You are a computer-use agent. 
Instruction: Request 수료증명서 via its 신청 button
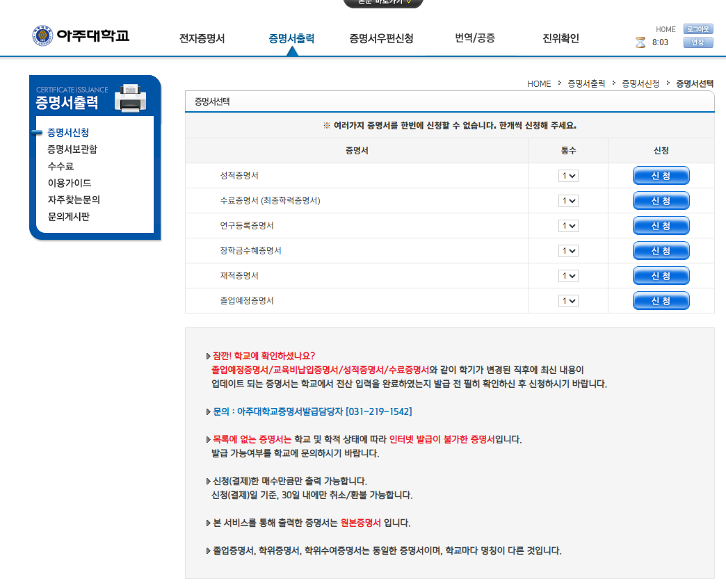(x=661, y=201)
